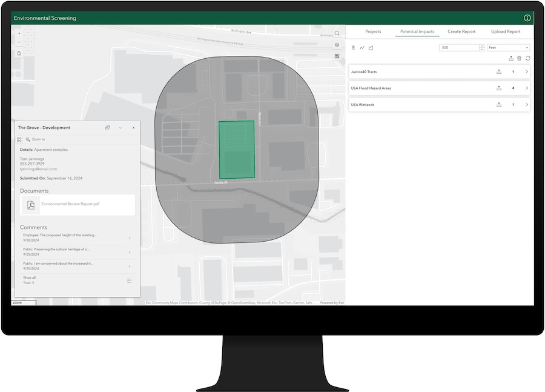
Task: Open the comments list view icon
Action: (130, 281)
